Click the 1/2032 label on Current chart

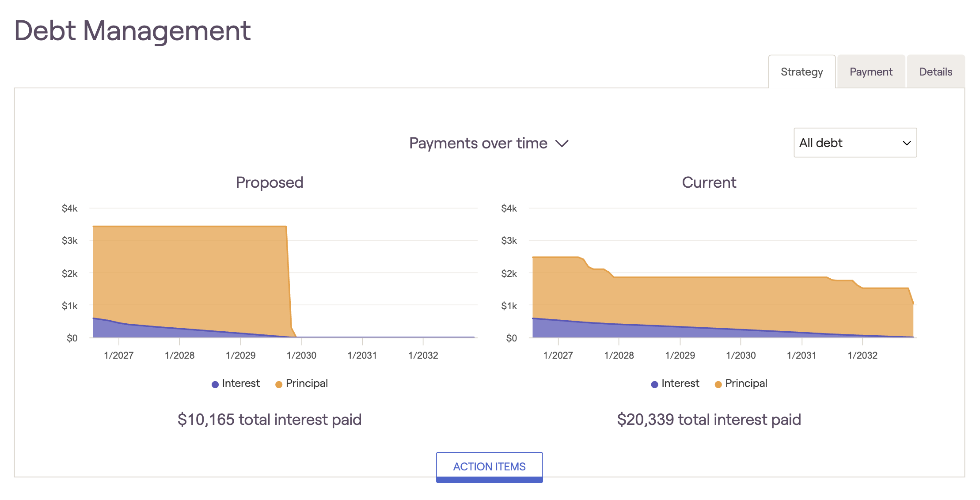(x=862, y=356)
